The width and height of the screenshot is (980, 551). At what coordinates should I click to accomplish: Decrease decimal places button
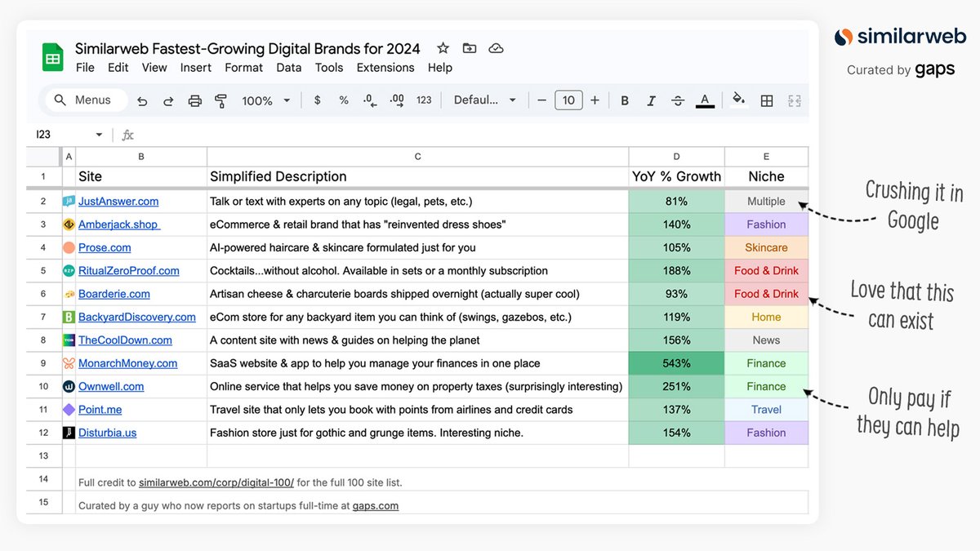(370, 100)
